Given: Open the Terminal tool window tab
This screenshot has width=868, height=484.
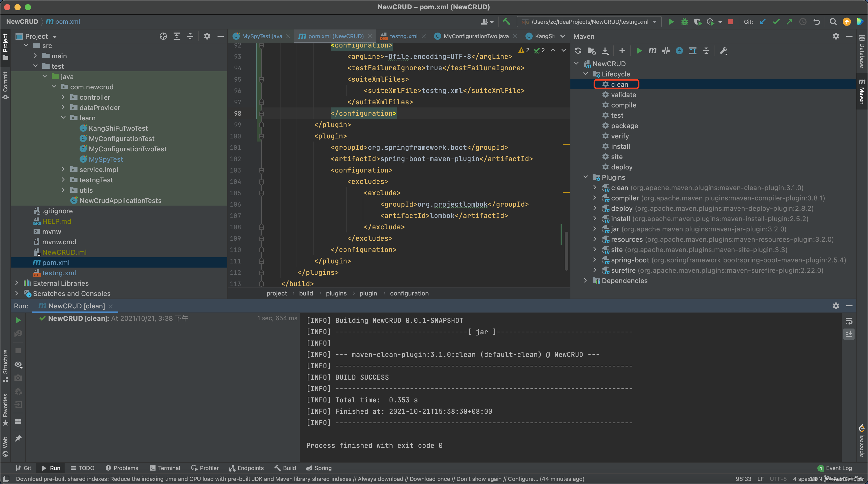Looking at the screenshot, I should [165, 468].
